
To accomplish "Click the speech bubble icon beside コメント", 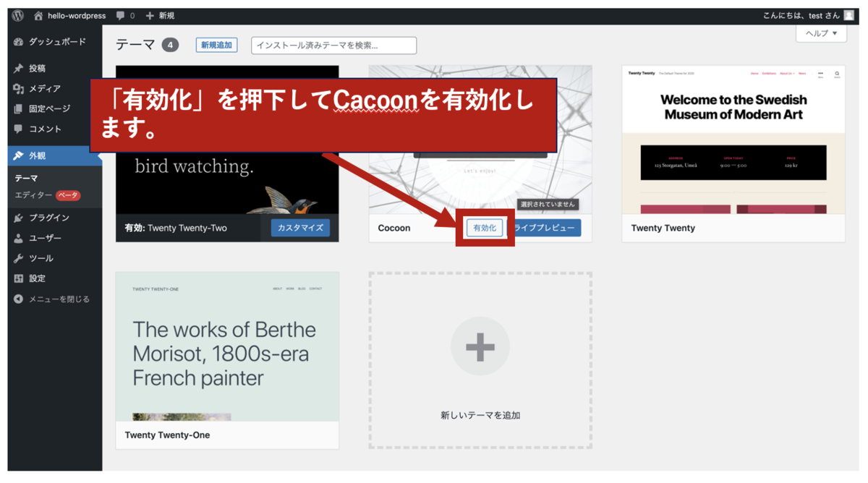I will click(x=19, y=129).
